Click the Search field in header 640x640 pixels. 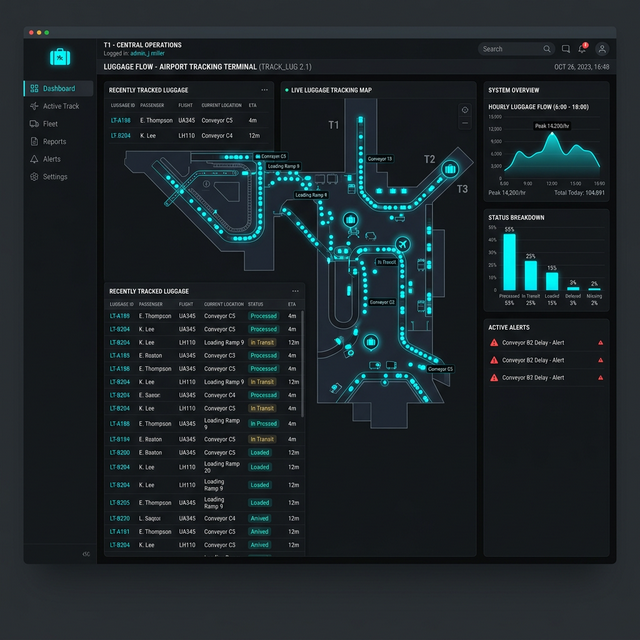(x=512, y=49)
